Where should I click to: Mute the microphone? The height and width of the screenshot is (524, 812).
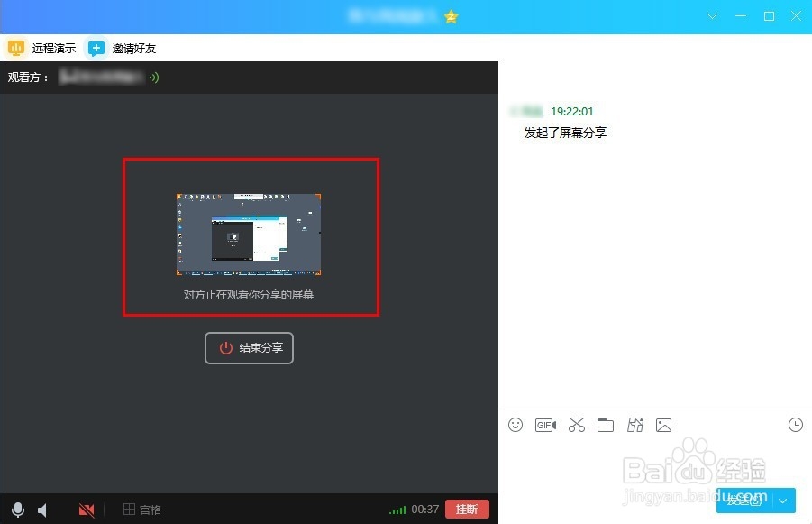pyautogui.click(x=18, y=509)
